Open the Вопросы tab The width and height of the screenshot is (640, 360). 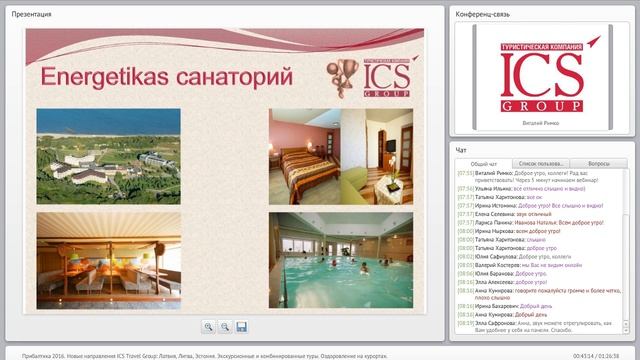pos(598,164)
